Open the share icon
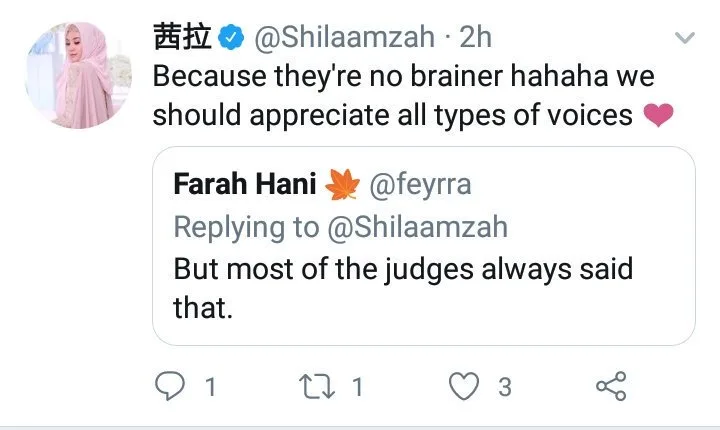The width and height of the screenshot is (720, 430). click(609, 385)
